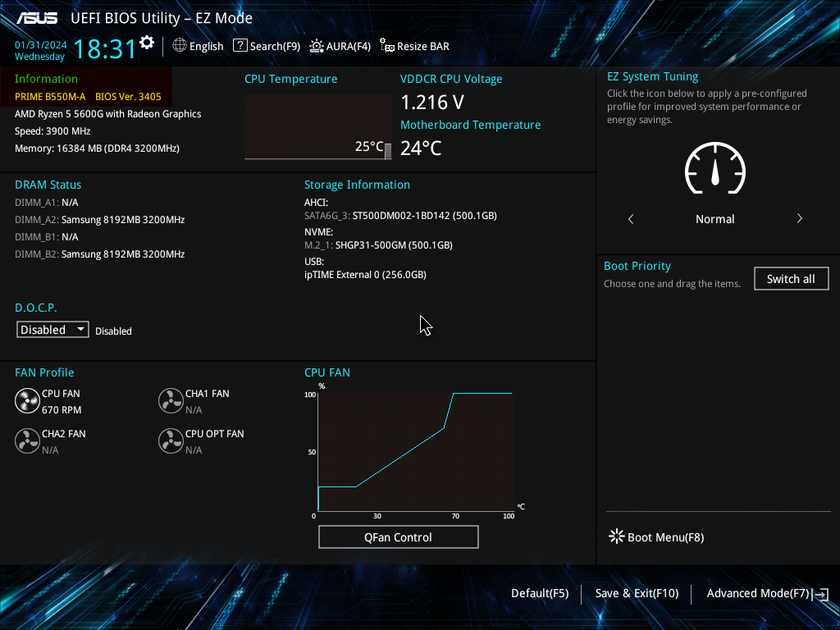
Task: Click the exit arrow icon beside Advanced Mode
Action: click(821, 594)
